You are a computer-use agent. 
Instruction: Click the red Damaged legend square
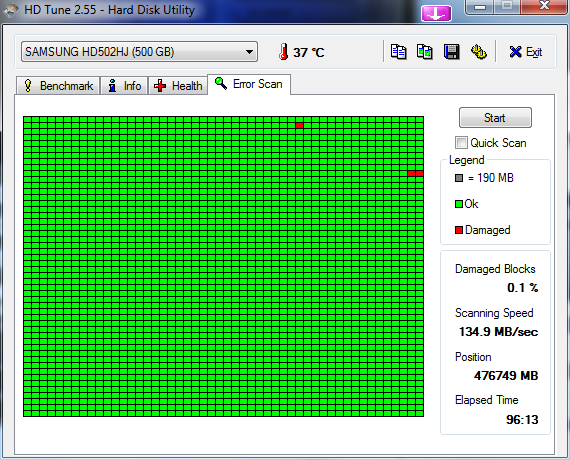point(459,230)
